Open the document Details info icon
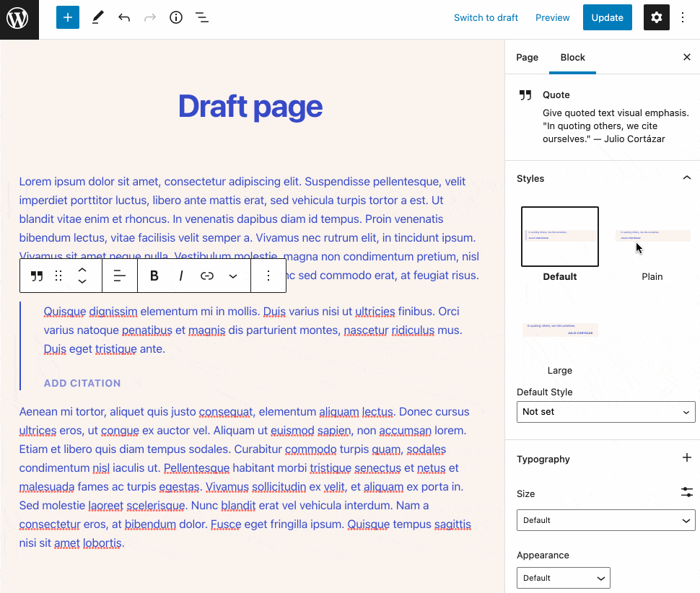 [x=176, y=18]
